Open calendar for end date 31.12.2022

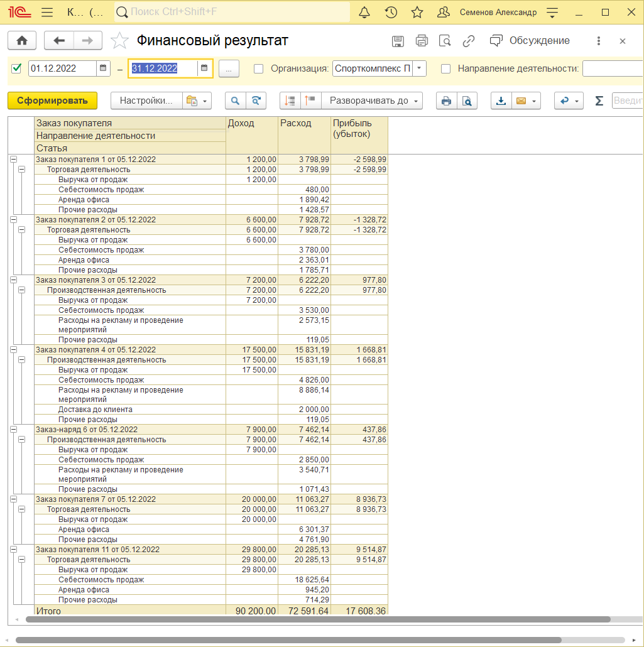pyautogui.click(x=204, y=68)
